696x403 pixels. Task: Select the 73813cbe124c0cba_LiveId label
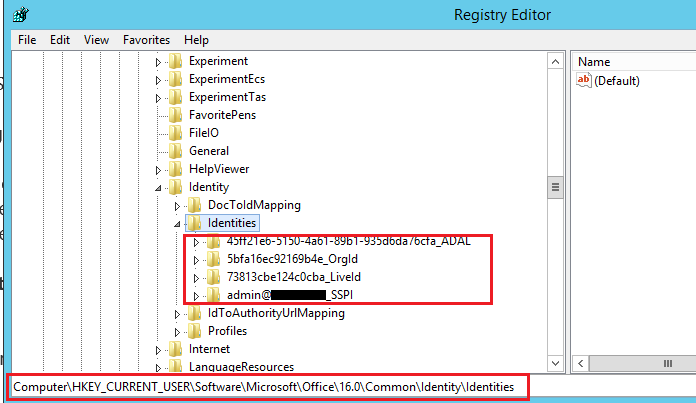point(294,277)
